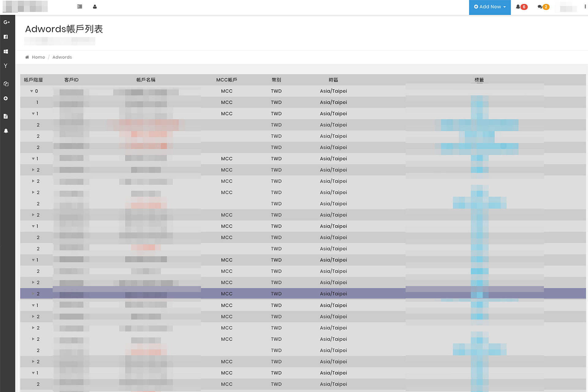The width and height of the screenshot is (588, 392).
Task: Click the Adwords帳戶列表 page title
Action: [x=64, y=29]
